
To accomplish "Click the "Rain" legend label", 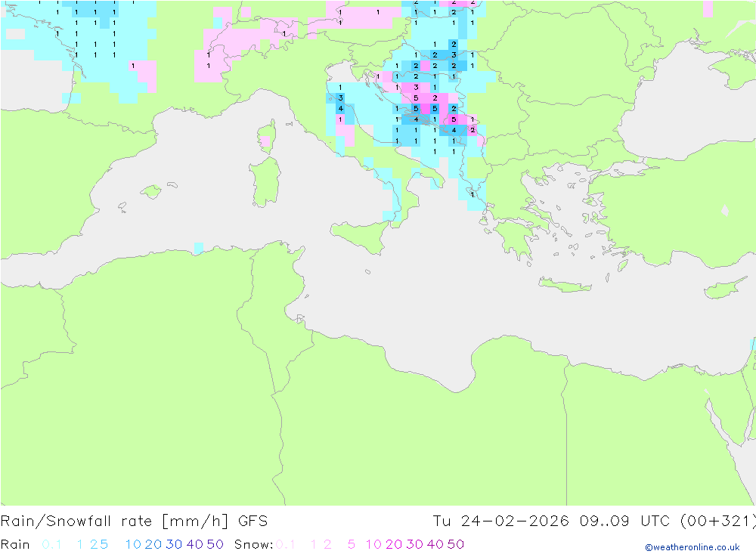I will click(15, 544).
